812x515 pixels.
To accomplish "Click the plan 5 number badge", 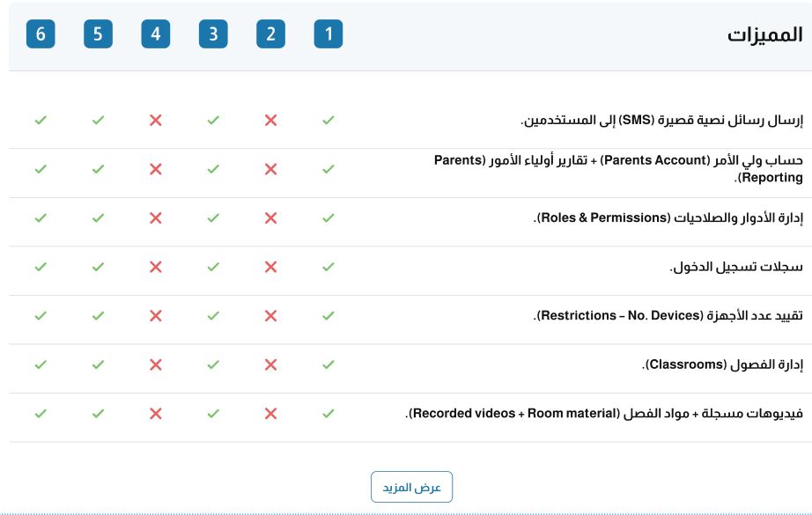I will (x=98, y=34).
